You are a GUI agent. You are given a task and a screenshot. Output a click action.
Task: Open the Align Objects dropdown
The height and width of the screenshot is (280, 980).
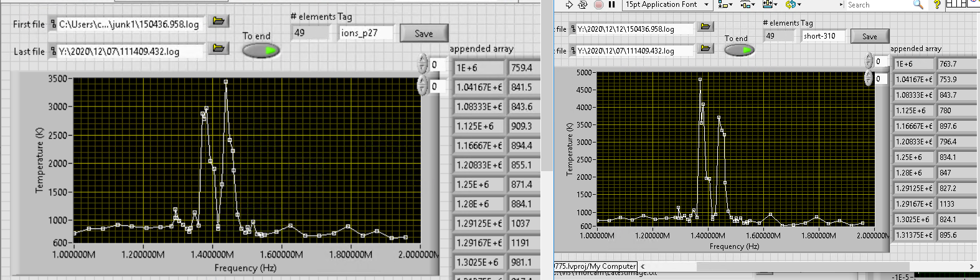(725, 4)
